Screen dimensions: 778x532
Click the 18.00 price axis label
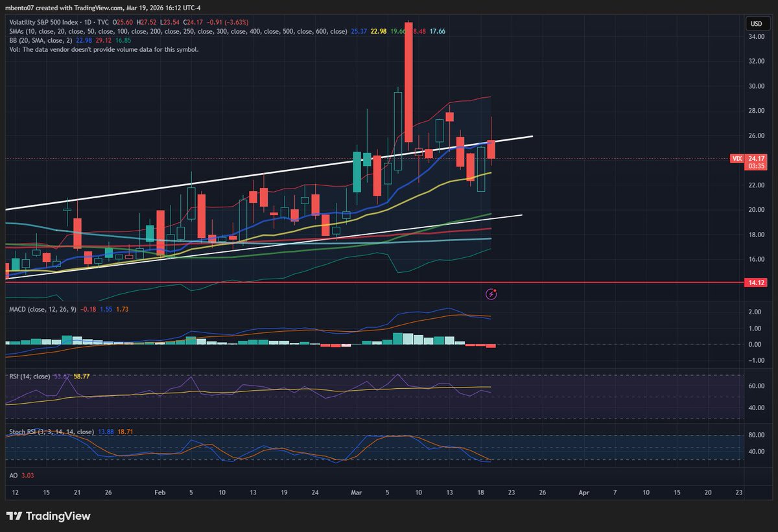point(758,235)
